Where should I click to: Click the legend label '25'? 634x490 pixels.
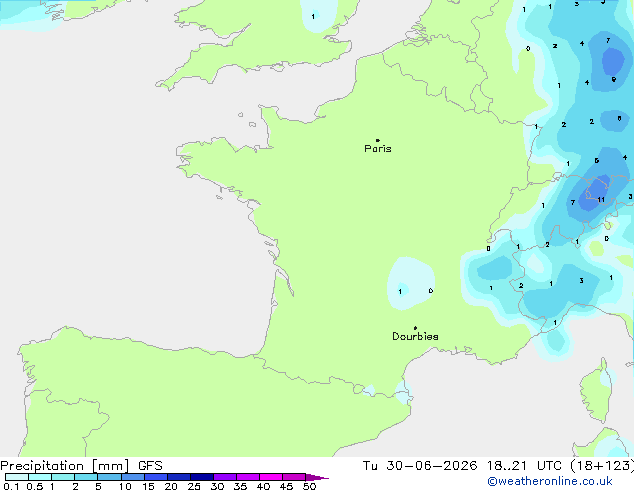(194, 486)
